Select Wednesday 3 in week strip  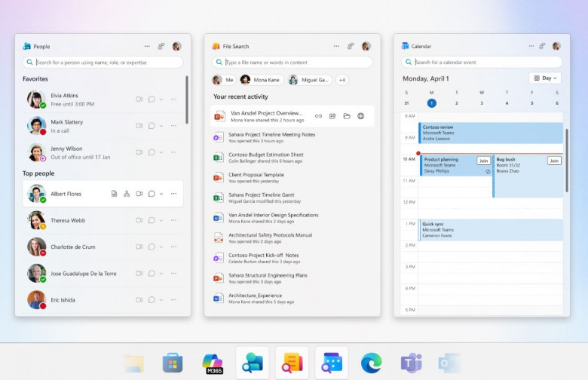[482, 103]
